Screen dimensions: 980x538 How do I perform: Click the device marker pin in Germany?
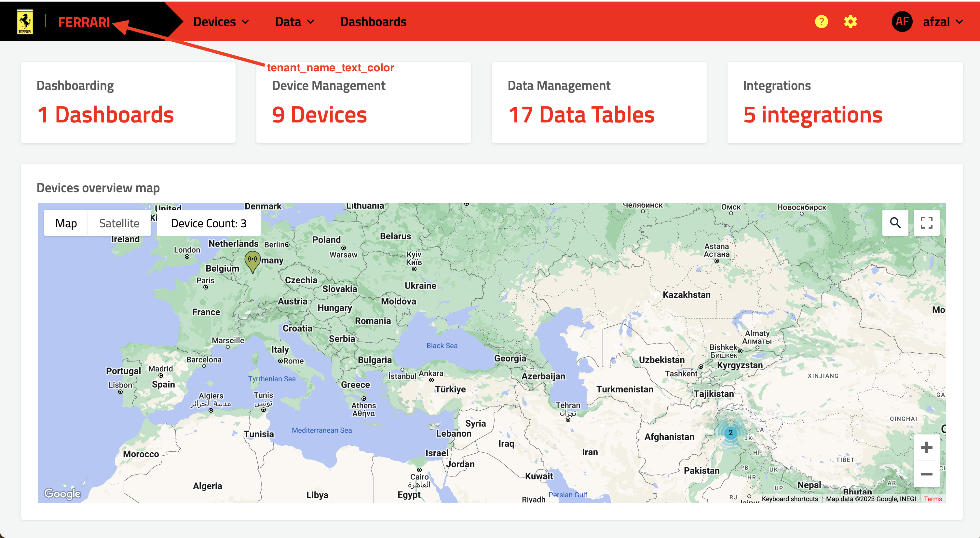point(252,261)
